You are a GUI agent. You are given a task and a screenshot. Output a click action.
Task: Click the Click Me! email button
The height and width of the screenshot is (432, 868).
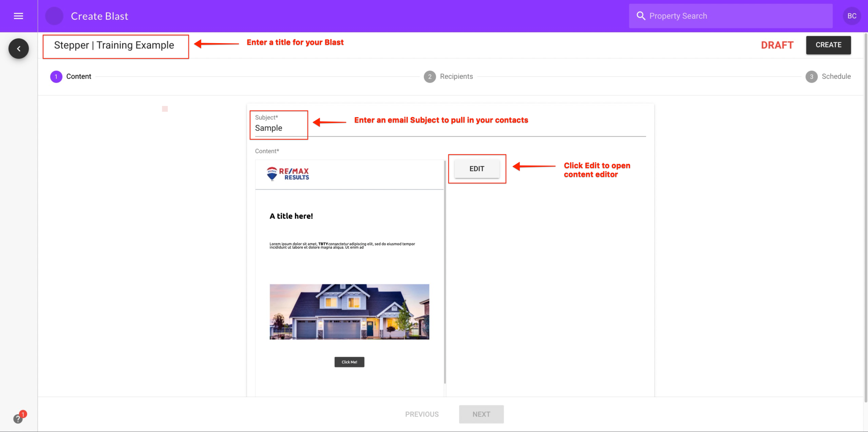(x=349, y=362)
